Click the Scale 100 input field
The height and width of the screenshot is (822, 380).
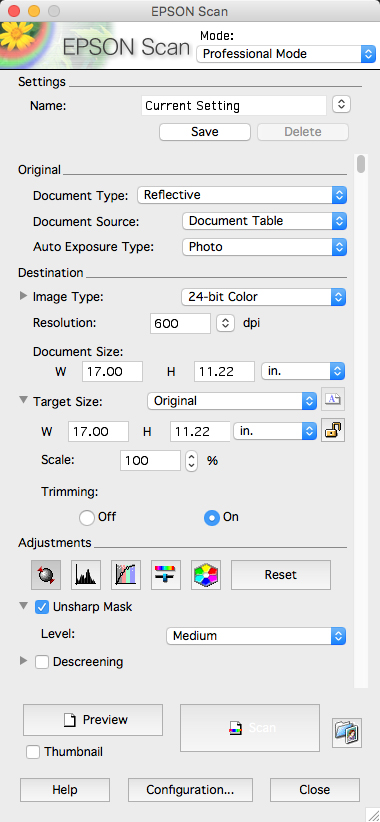[x=150, y=461]
